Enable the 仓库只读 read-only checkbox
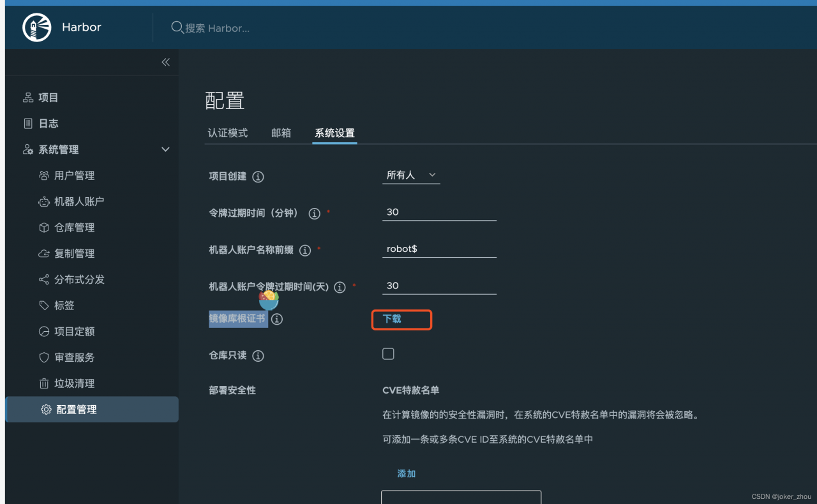 tap(388, 353)
